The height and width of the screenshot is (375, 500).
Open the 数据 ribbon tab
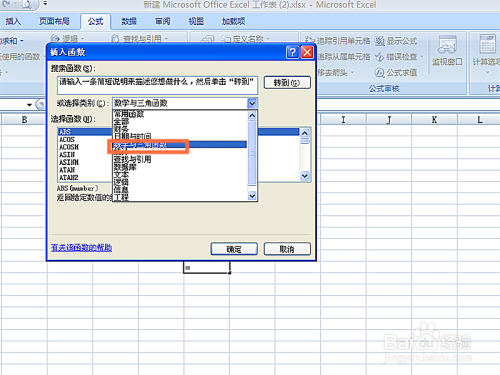point(129,22)
